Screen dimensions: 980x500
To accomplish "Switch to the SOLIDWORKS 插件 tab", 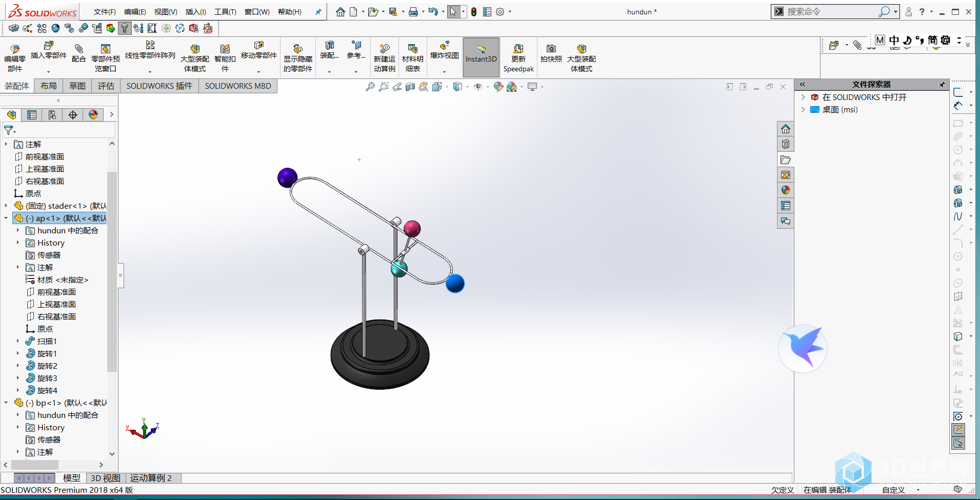I will click(x=159, y=86).
